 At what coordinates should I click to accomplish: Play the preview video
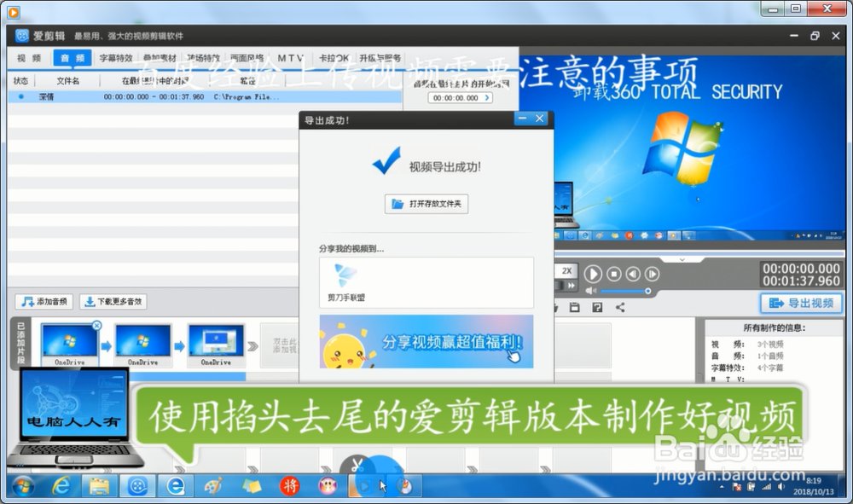[593, 274]
